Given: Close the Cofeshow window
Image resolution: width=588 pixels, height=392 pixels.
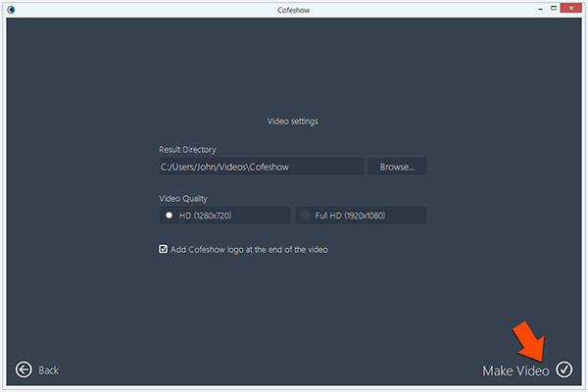Looking at the screenshot, I should coord(571,8).
